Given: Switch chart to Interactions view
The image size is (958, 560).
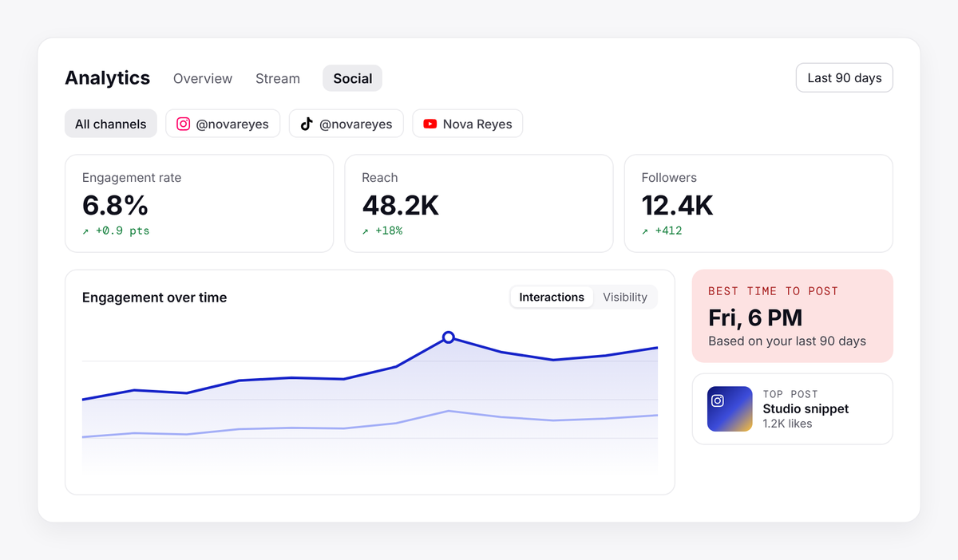Looking at the screenshot, I should pyautogui.click(x=552, y=297).
